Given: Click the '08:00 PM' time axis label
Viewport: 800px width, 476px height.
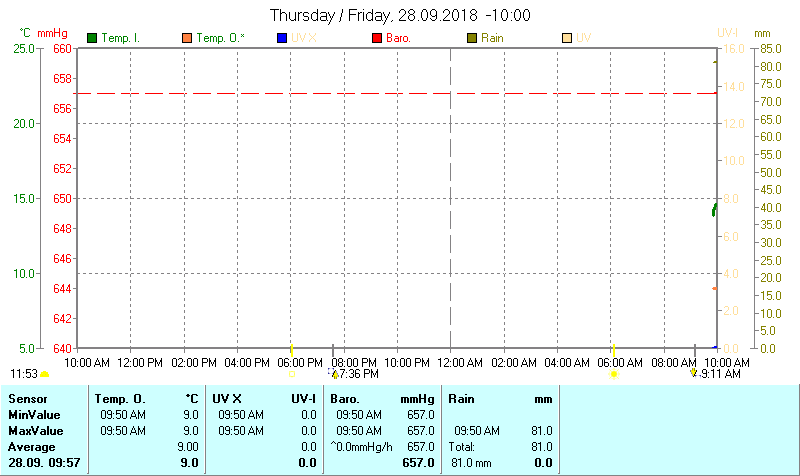Looking at the screenshot, I should (354, 363).
